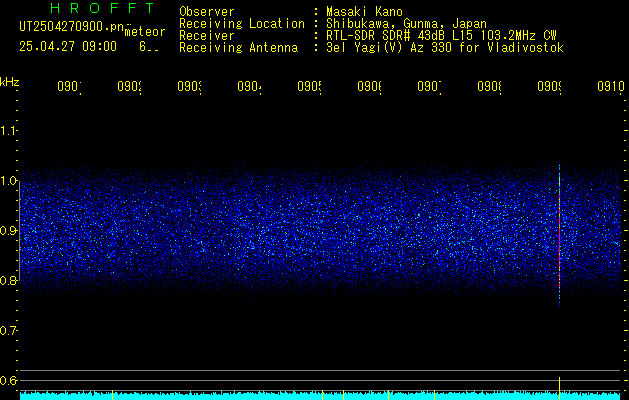The width and height of the screenshot is (629, 400).
Task: Click the 0904 time axis label
Action: click(x=249, y=86)
